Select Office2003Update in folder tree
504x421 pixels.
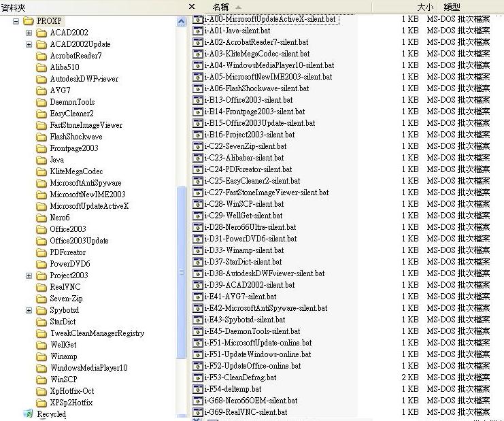pyautogui.click(x=79, y=241)
